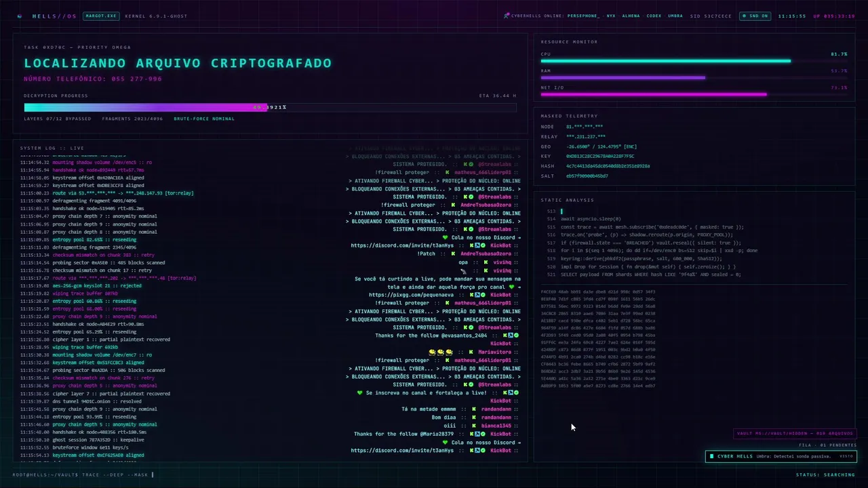Click 'Thanks for the follow @Maria28379' message

[x=403, y=434]
